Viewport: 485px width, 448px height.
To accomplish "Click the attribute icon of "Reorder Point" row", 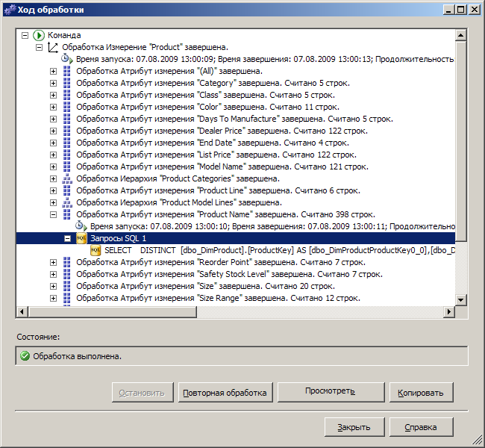I will tap(67, 263).
